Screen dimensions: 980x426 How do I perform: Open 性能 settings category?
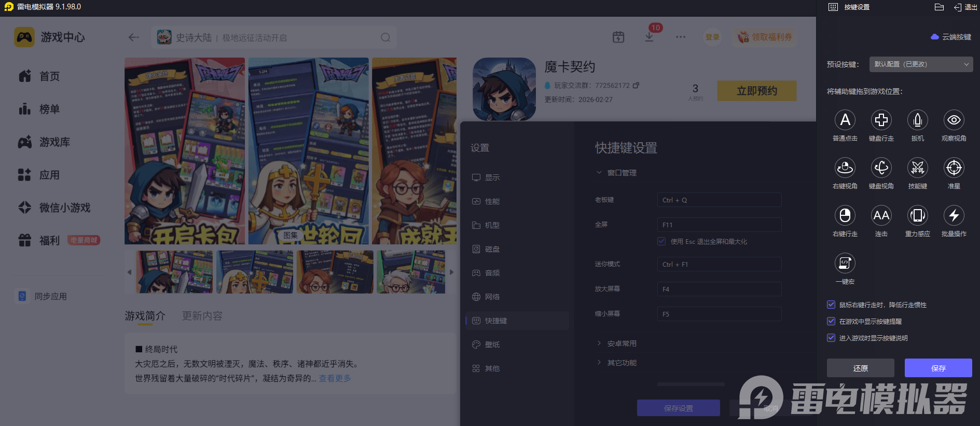click(517, 201)
